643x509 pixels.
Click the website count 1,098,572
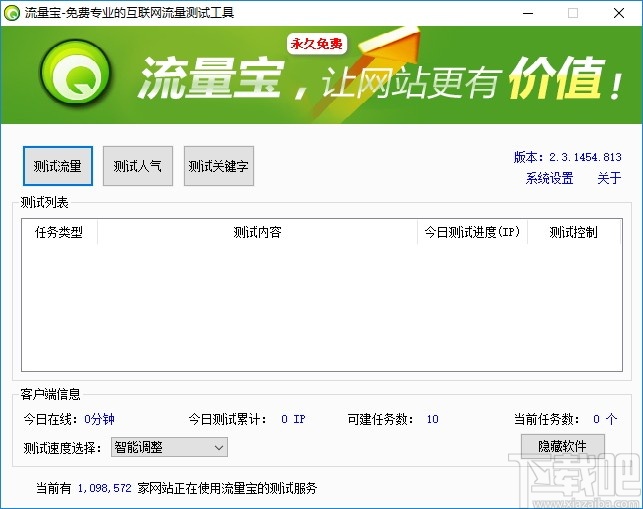(105, 488)
